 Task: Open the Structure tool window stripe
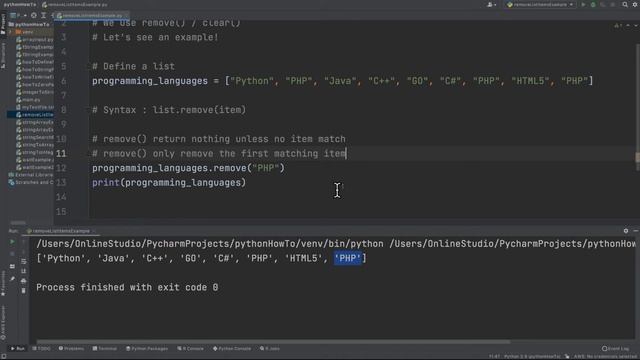pos(3,56)
